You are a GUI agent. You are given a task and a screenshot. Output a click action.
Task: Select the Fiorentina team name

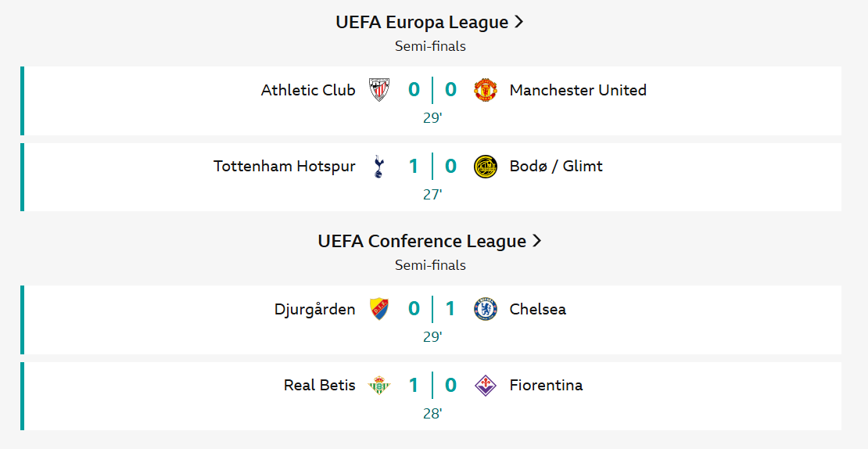pos(546,385)
